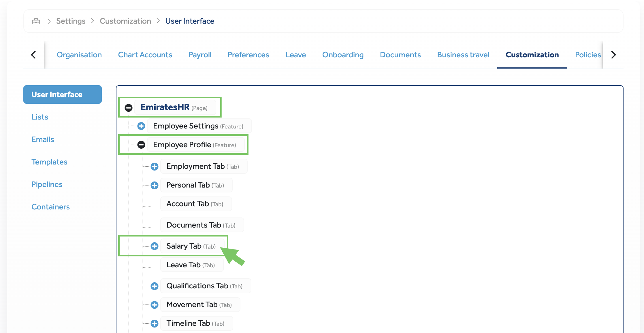This screenshot has height=333, width=644.
Task: Open Lists in the sidebar
Action: 40,117
